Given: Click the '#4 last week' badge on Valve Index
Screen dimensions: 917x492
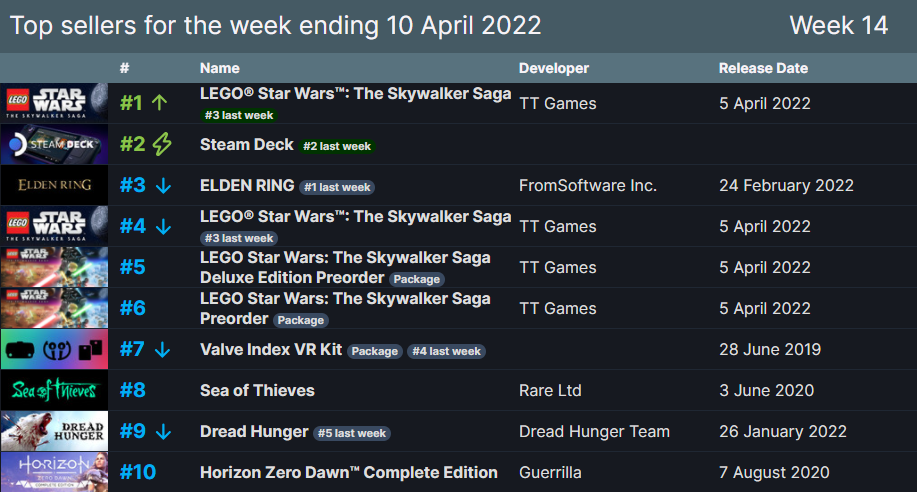Looking at the screenshot, I should (x=446, y=351).
